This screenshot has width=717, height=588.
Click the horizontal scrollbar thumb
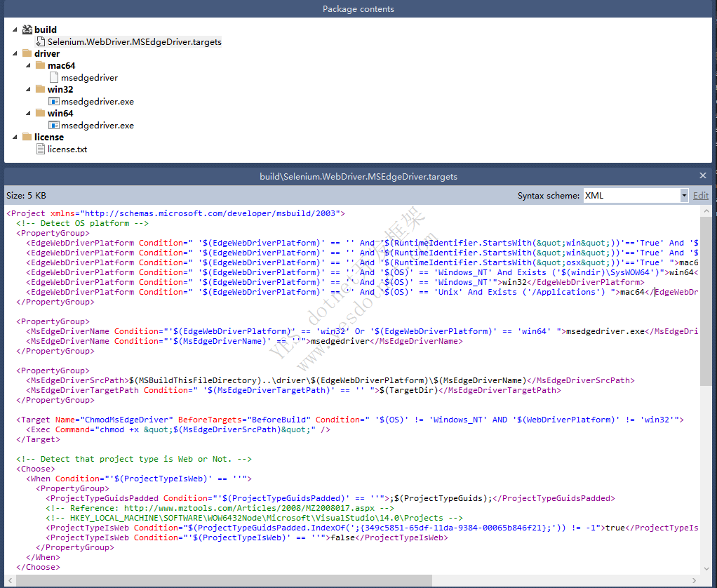point(224,581)
